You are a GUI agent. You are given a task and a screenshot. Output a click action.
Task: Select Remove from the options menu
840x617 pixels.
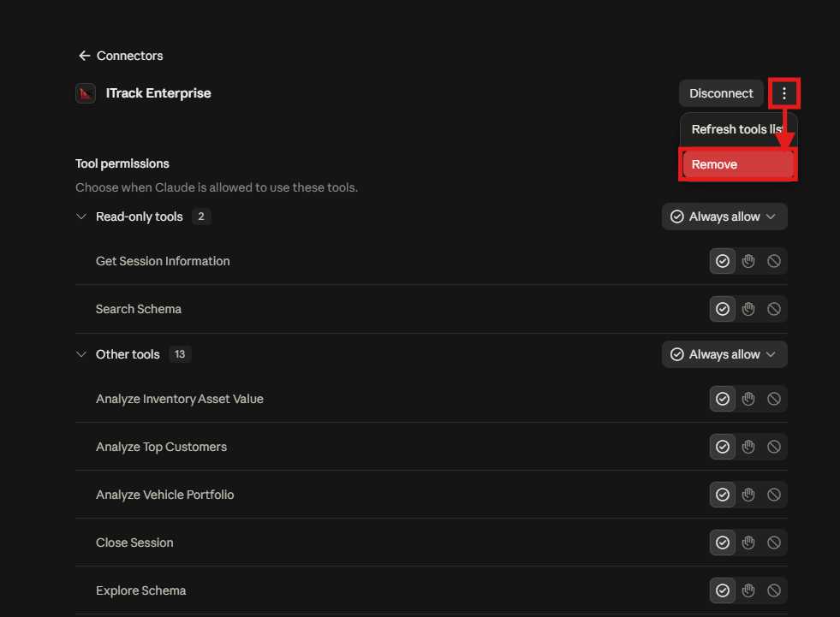(738, 164)
